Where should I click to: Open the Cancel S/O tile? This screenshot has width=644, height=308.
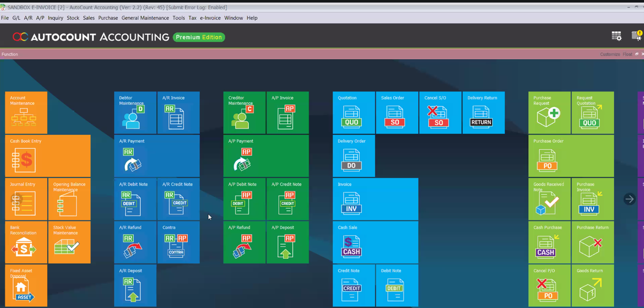coord(441,113)
